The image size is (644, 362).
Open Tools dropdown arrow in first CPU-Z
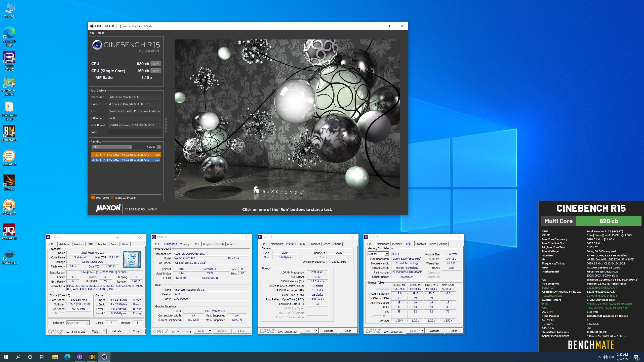(104, 331)
